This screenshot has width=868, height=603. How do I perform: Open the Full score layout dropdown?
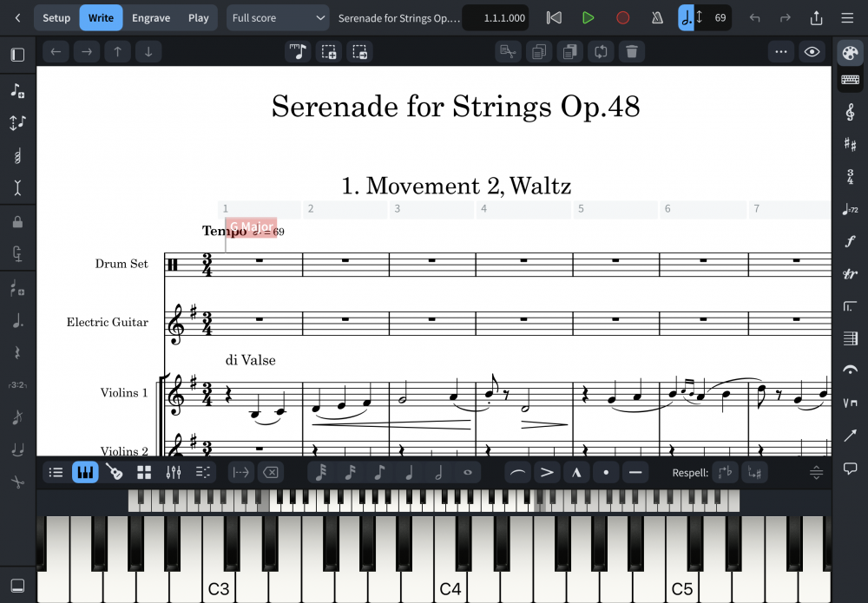click(278, 17)
